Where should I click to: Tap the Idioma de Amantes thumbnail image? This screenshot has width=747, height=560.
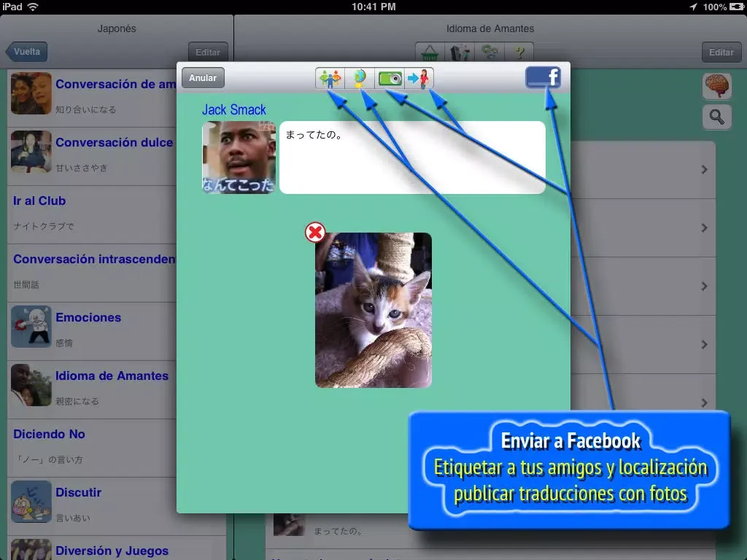click(x=31, y=385)
